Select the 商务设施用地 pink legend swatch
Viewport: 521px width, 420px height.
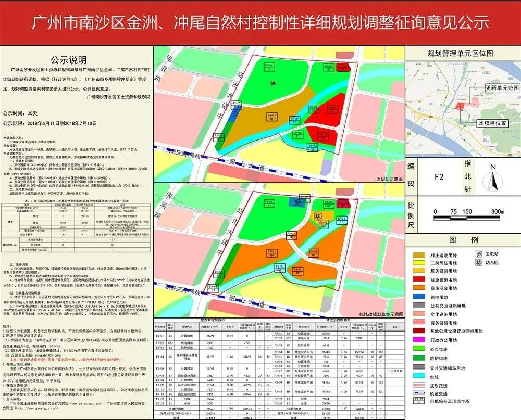(419, 322)
